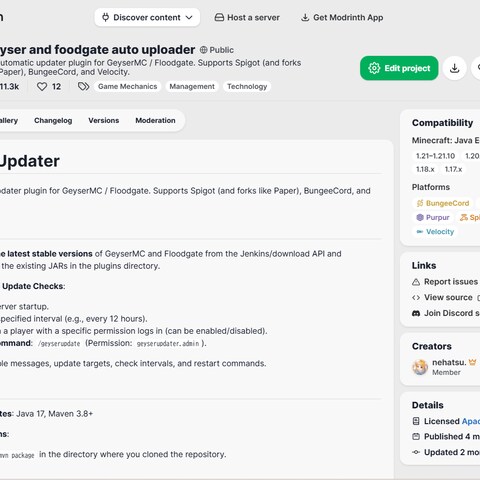
Task: Click the gear icon in Edit project
Action: coord(374,68)
